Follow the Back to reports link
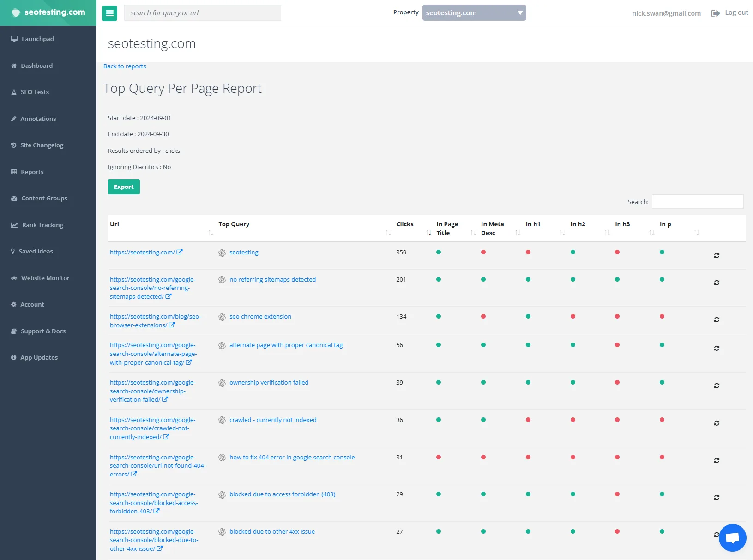 (125, 66)
